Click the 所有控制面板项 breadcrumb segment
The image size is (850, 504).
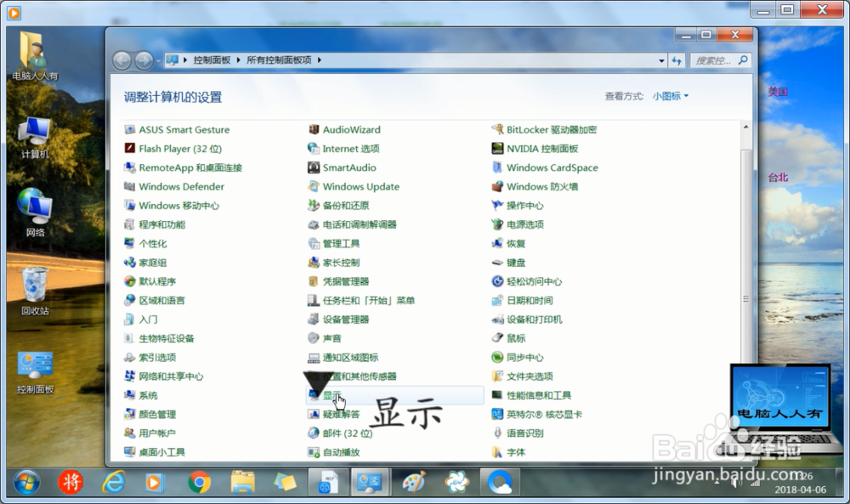click(x=279, y=60)
